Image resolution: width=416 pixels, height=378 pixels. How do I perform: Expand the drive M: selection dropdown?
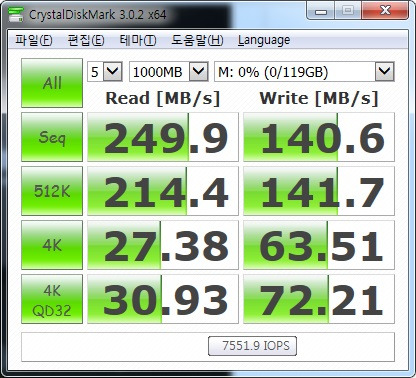coord(385,71)
